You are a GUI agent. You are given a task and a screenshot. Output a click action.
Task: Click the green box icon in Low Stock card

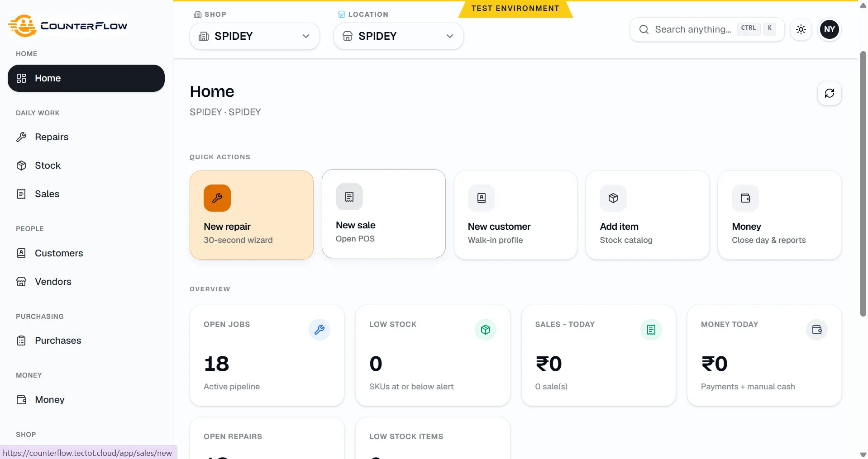pos(486,330)
